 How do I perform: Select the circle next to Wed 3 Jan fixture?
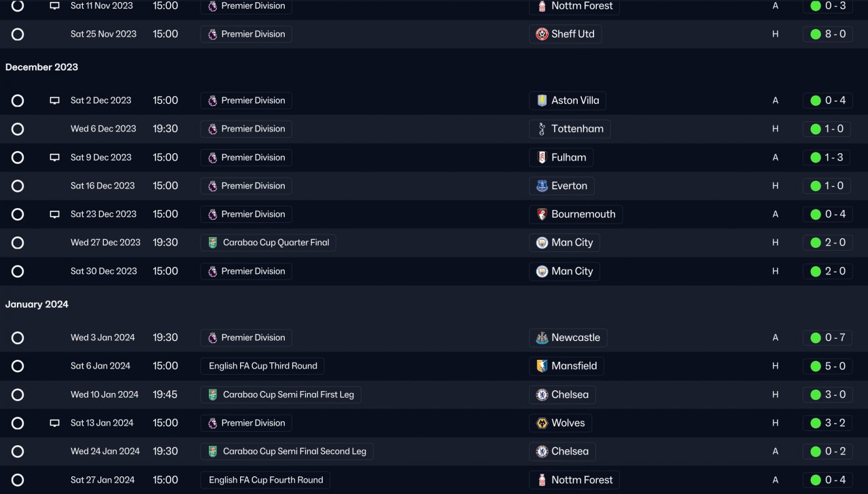click(x=18, y=338)
